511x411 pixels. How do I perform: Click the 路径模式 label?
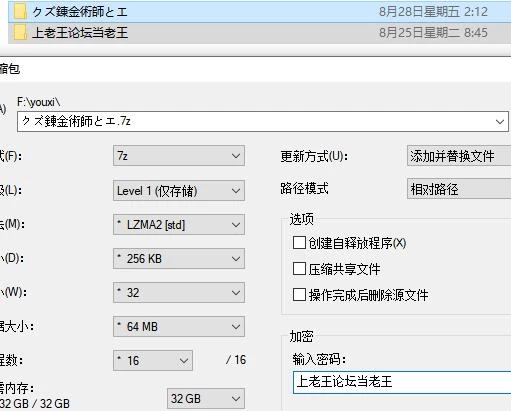[x=304, y=189]
